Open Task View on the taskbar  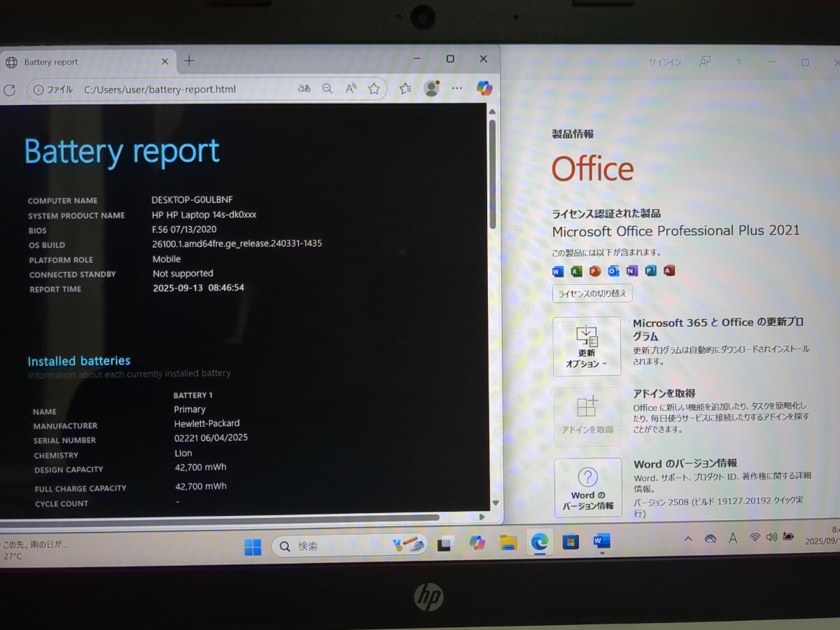pos(446,543)
